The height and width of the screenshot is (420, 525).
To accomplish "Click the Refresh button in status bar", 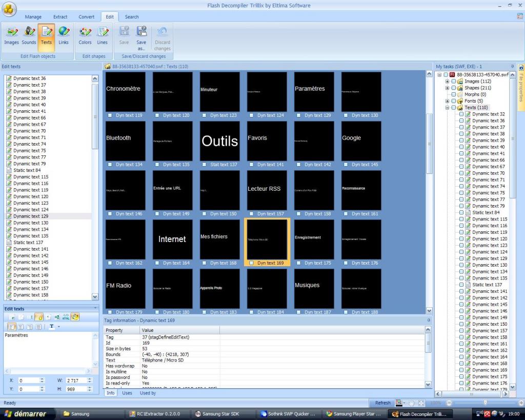I will 382,403.
